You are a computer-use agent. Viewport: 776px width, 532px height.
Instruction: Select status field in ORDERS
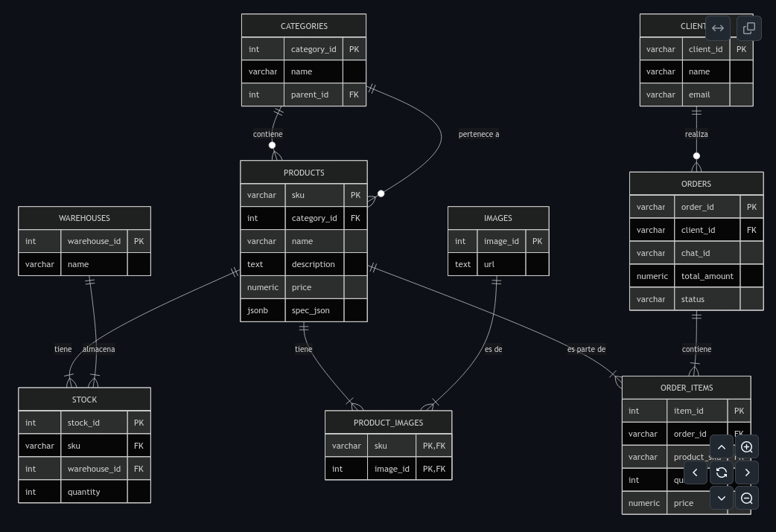[x=696, y=299]
